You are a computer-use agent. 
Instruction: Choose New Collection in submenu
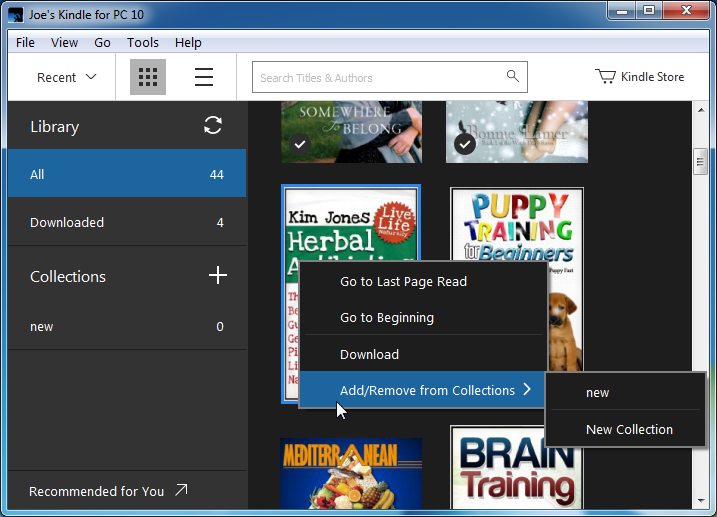tap(626, 429)
